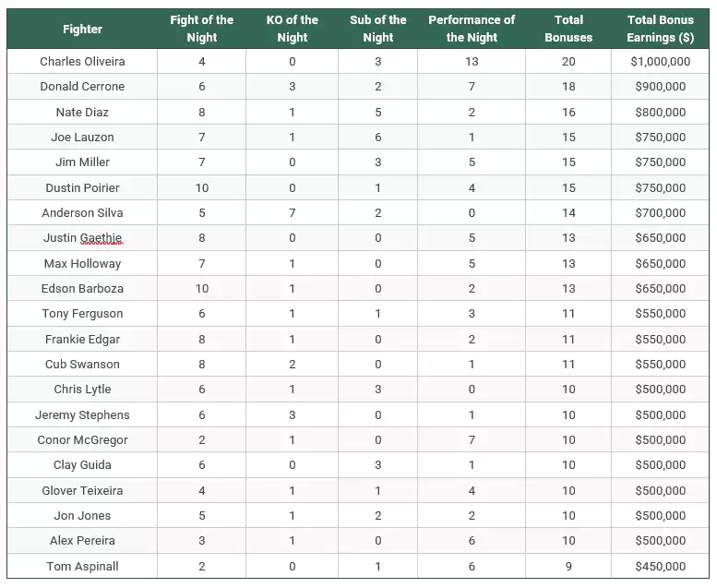
Task: Select Donald Cerrone's name cell
Action: click(82, 87)
